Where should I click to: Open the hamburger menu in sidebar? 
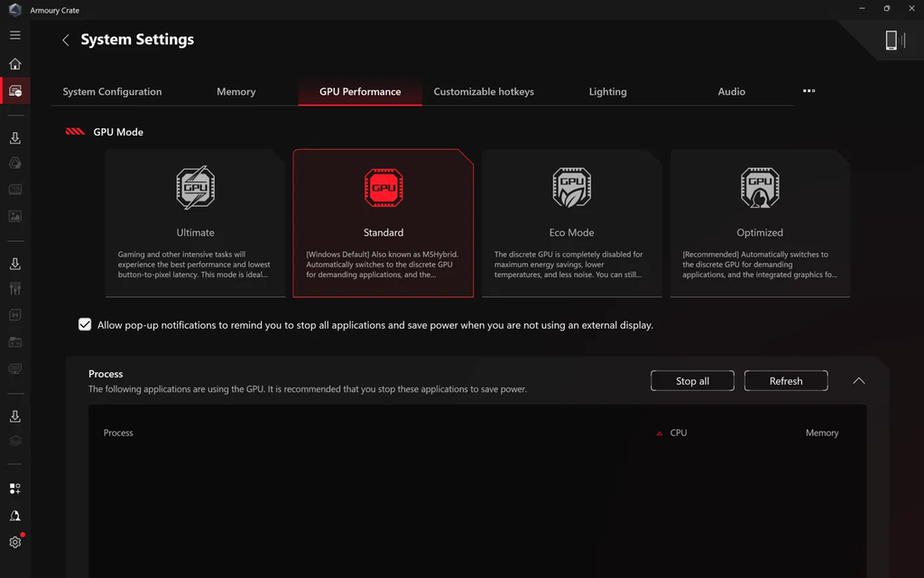pos(15,35)
